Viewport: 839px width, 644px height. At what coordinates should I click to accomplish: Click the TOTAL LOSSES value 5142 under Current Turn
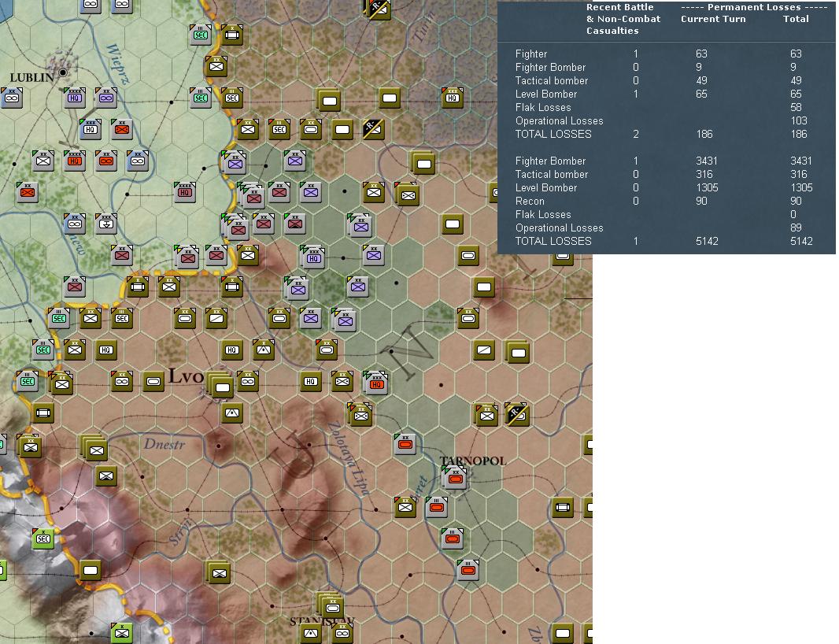pyautogui.click(x=707, y=241)
